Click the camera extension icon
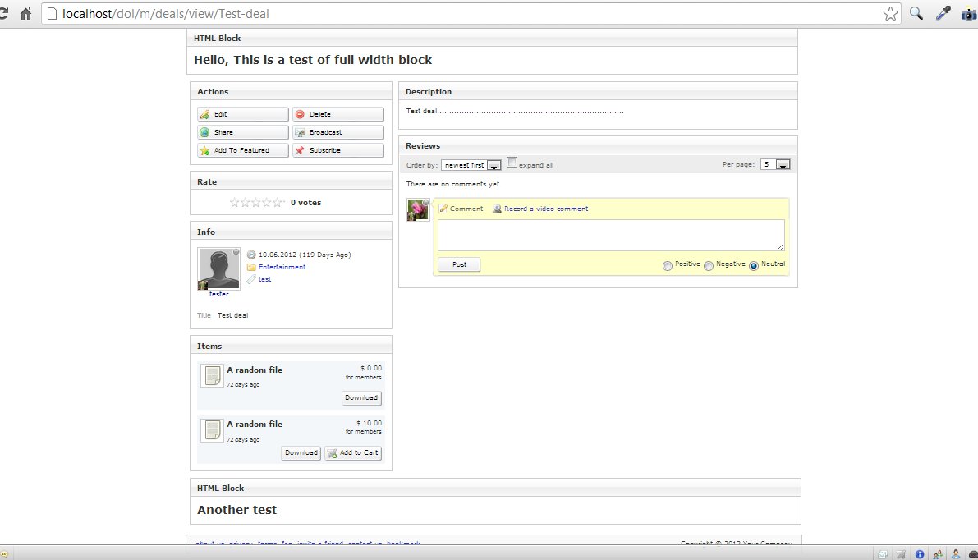This screenshot has height=560, width=978. (969, 13)
